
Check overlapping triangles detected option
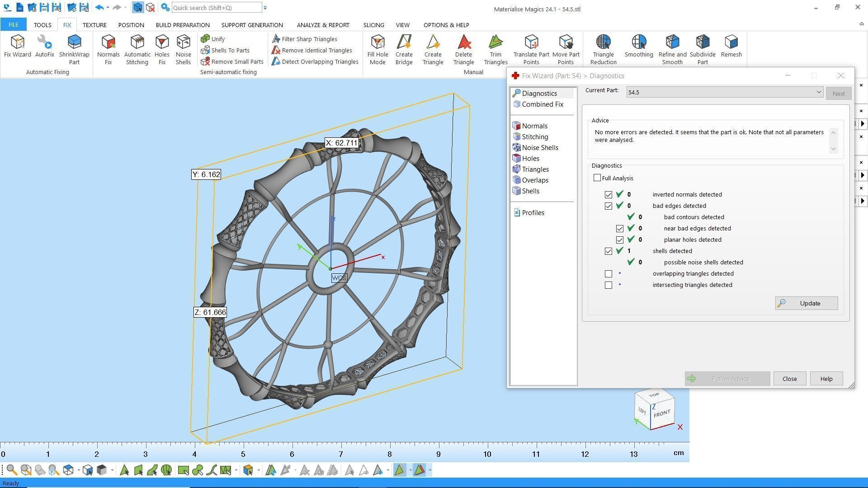609,274
